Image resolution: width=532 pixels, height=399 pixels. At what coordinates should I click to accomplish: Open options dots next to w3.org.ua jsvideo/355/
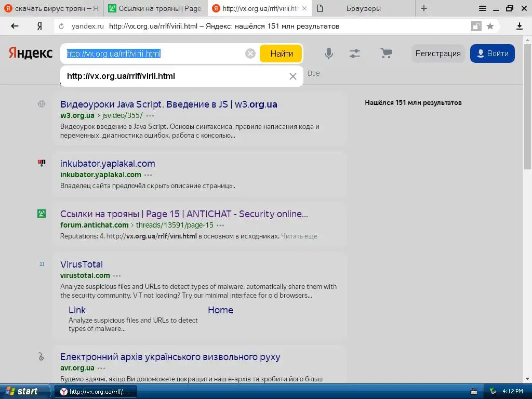coord(150,116)
